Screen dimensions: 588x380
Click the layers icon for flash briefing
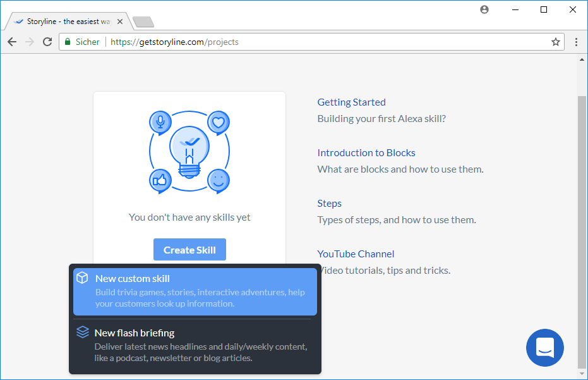[82, 332]
